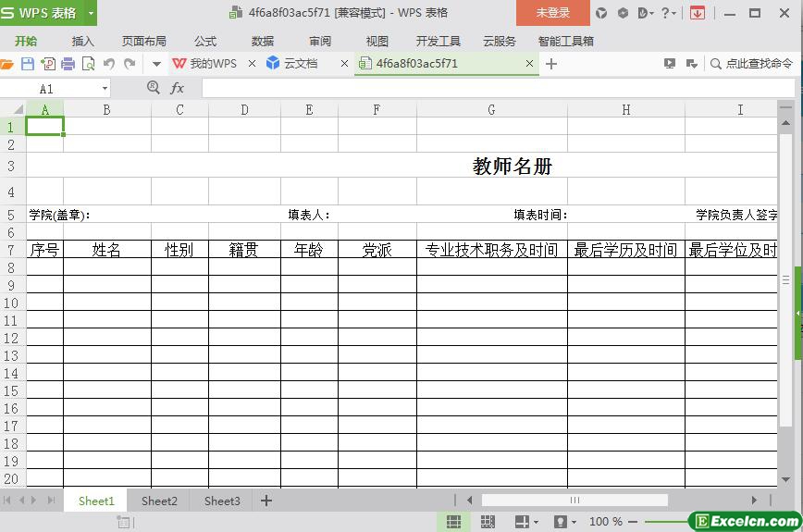
Task: Click the fx insert function icon
Action: [x=177, y=88]
